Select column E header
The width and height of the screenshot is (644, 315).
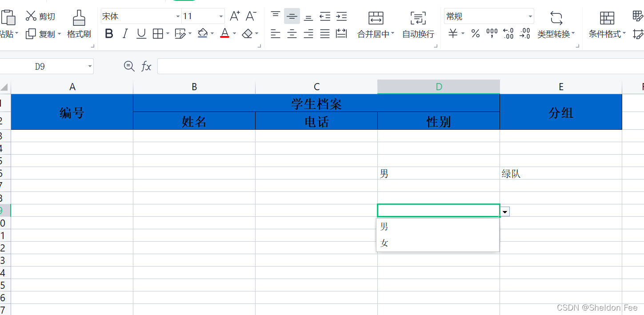561,87
